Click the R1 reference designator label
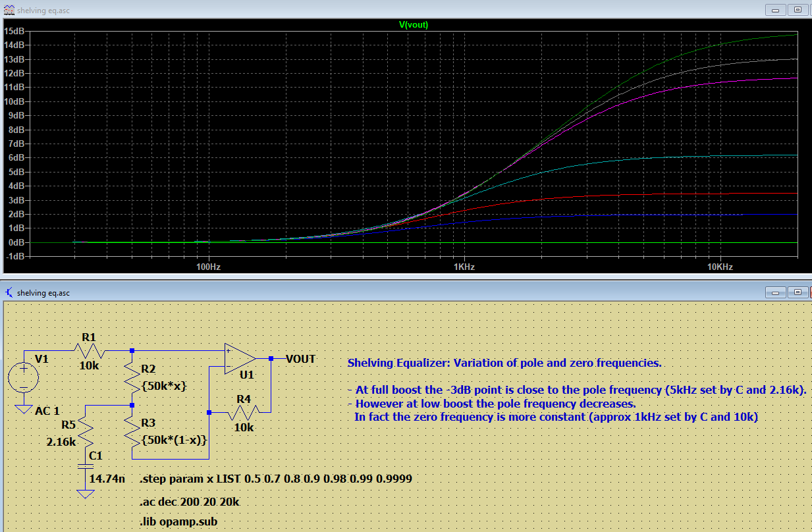This screenshot has width=812, height=532. 89,337
